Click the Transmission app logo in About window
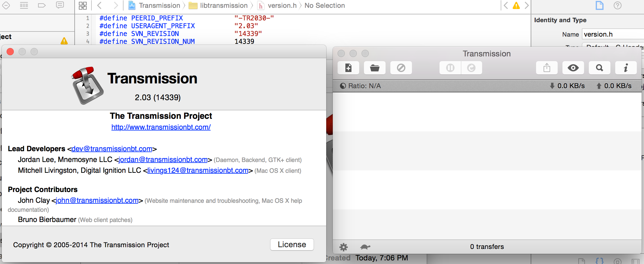Screen dimensions: 644x264 pyautogui.click(x=87, y=85)
